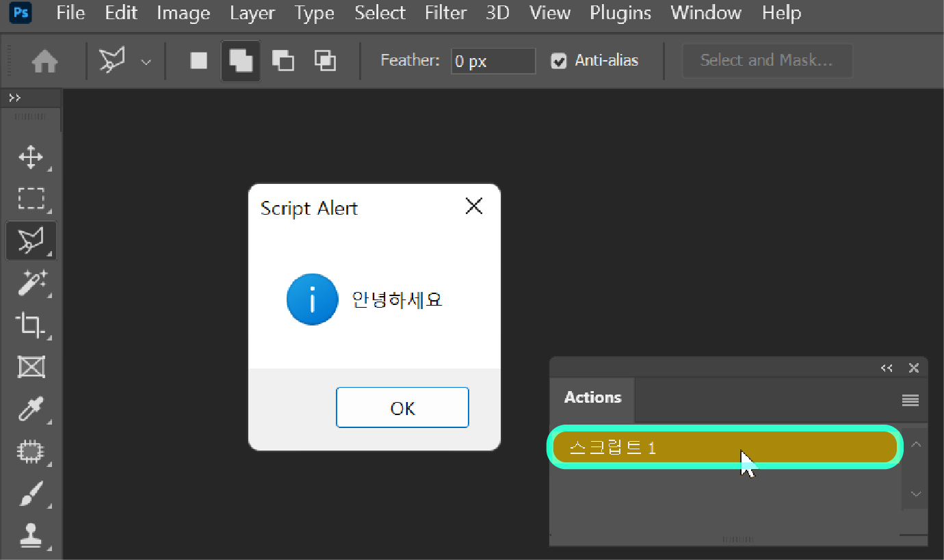
Task: Click the Select and Mask button
Action: [767, 61]
